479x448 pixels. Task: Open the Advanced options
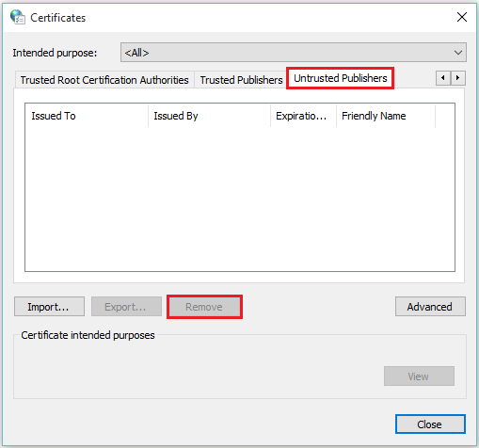tap(430, 307)
